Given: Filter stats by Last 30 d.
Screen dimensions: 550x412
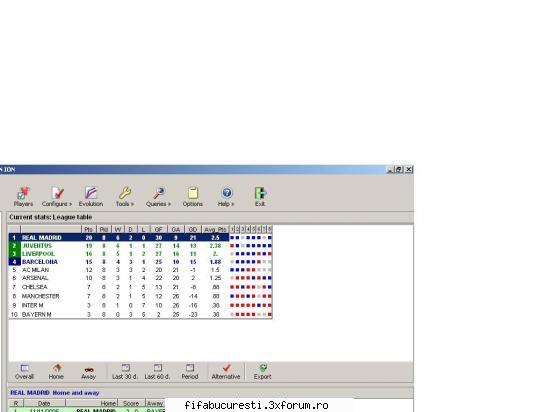Looking at the screenshot, I should coord(125,372).
